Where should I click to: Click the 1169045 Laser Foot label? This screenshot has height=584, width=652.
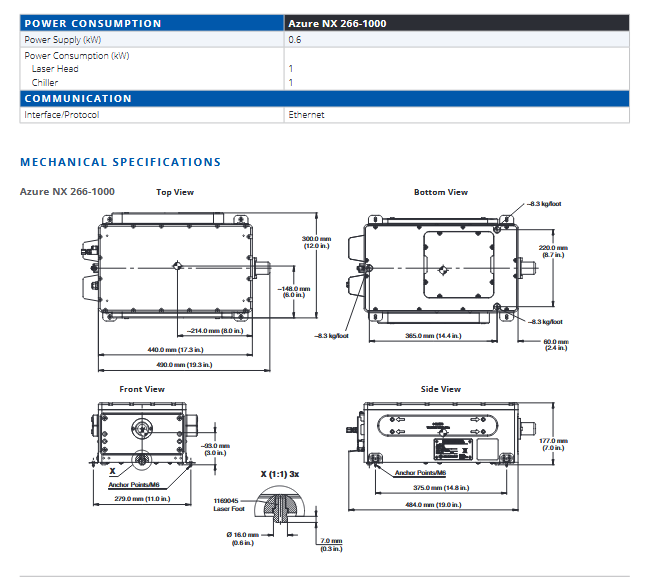click(x=229, y=505)
